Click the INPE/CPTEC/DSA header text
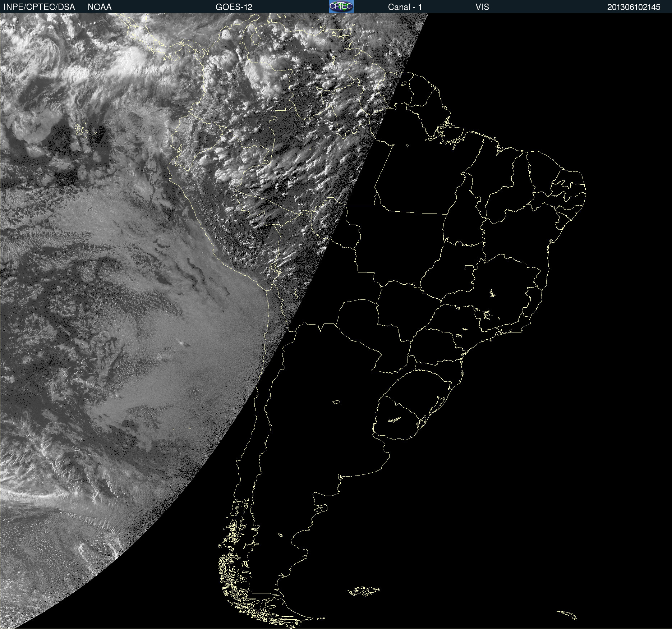Screen dimensions: 672x629 (39, 7)
